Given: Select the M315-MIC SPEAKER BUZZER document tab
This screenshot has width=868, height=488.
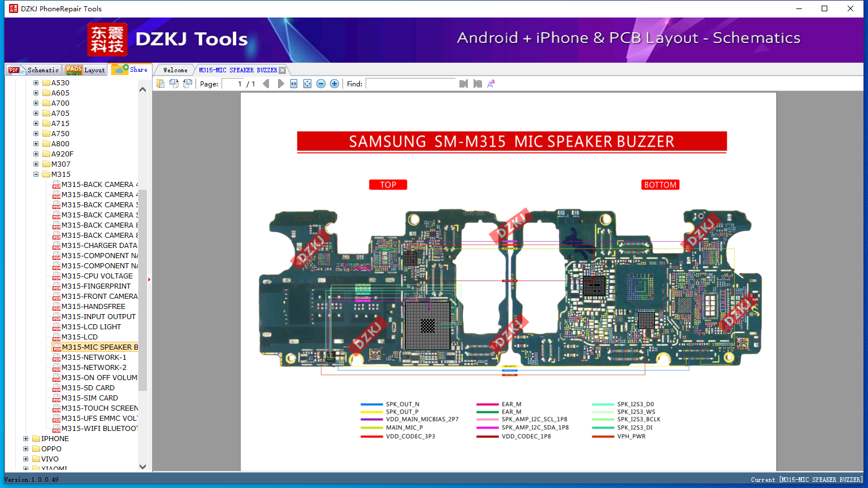Looking at the screenshot, I should click(x=238, y=70).
